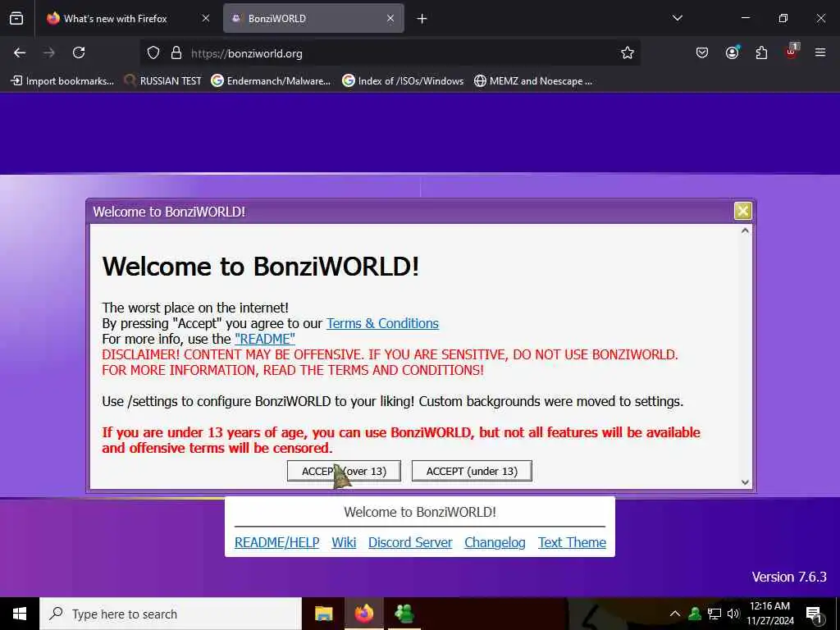This screenshot has height=630, width=840.
Task: Open uBlock Origin extension icon
Action: tap(792, 52)
